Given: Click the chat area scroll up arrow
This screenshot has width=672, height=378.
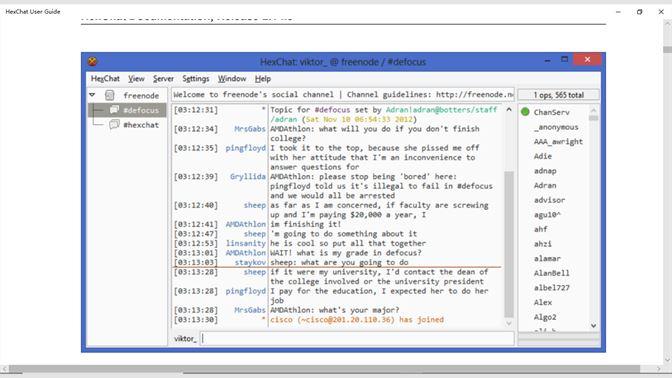Looking at the screenshot, I should tap(509, 110).
